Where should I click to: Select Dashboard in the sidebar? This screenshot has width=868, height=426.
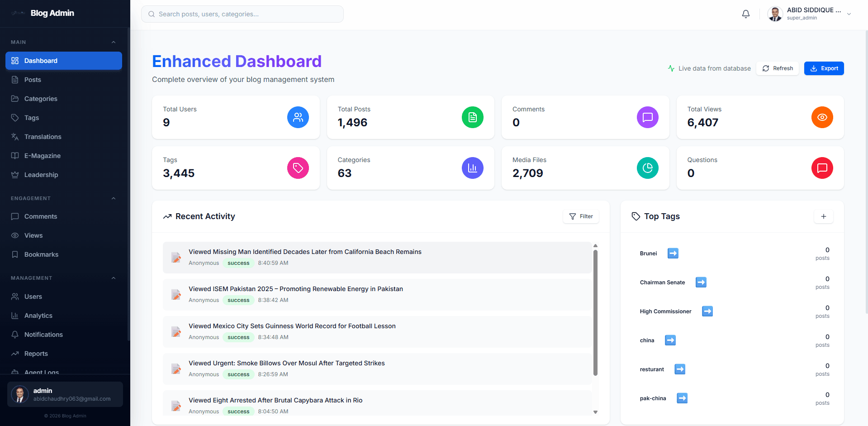pos(64,61)
